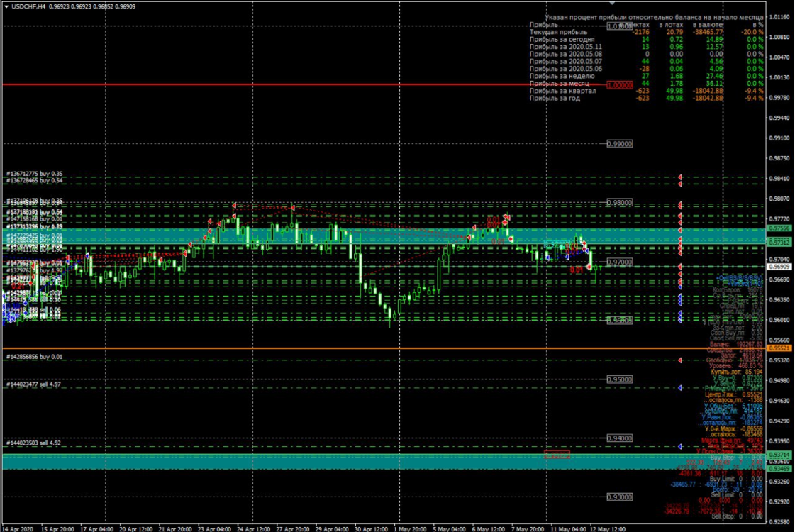
Task: Select order label #137313296 buy 0.89
Action: pyautogui.click(x=35, y=227)
